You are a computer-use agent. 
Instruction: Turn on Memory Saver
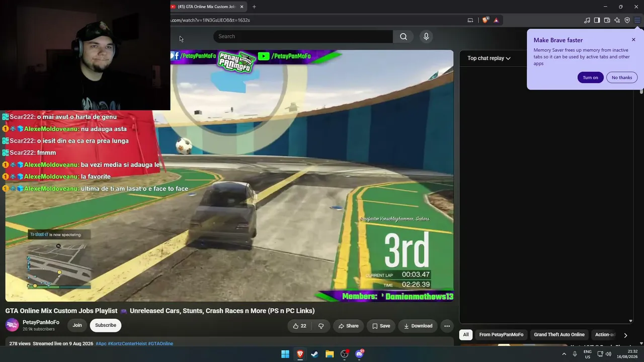click(590, 77)
